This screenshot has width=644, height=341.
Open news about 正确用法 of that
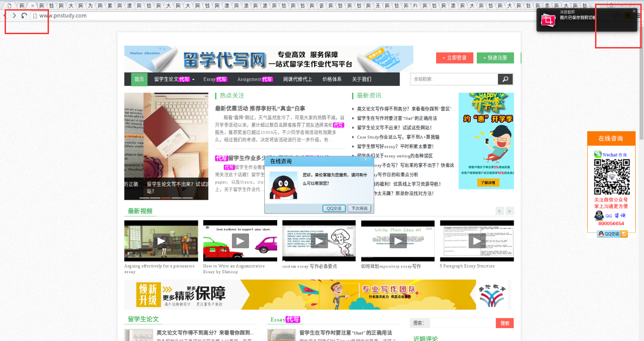coord(397,118)
